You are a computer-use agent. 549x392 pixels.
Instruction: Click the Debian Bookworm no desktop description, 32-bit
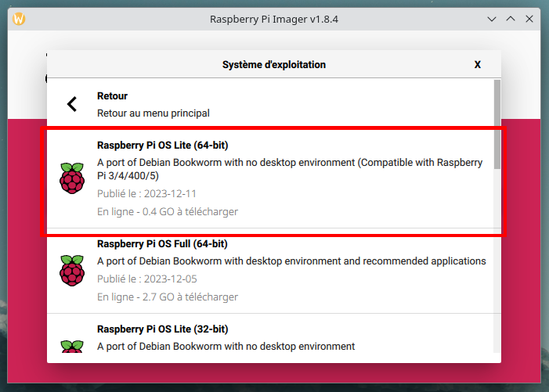click(226, 346)
